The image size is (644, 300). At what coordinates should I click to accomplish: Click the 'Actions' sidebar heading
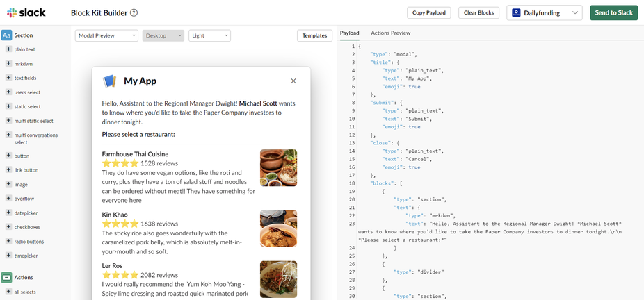pyautogui.click(x=24, y=278)
